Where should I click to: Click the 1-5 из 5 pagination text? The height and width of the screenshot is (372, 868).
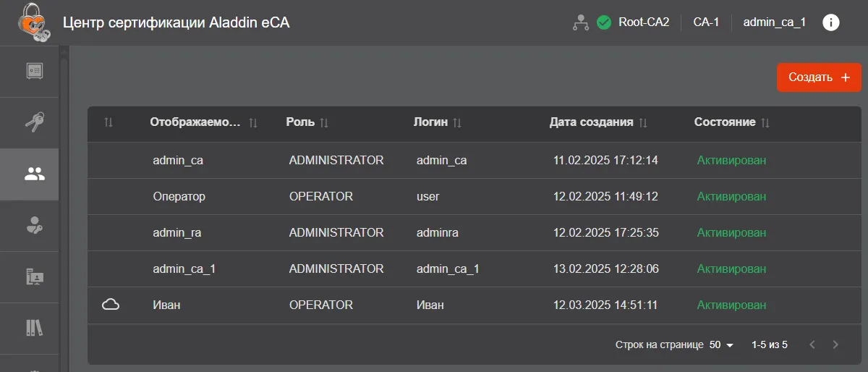pos(770,344)
